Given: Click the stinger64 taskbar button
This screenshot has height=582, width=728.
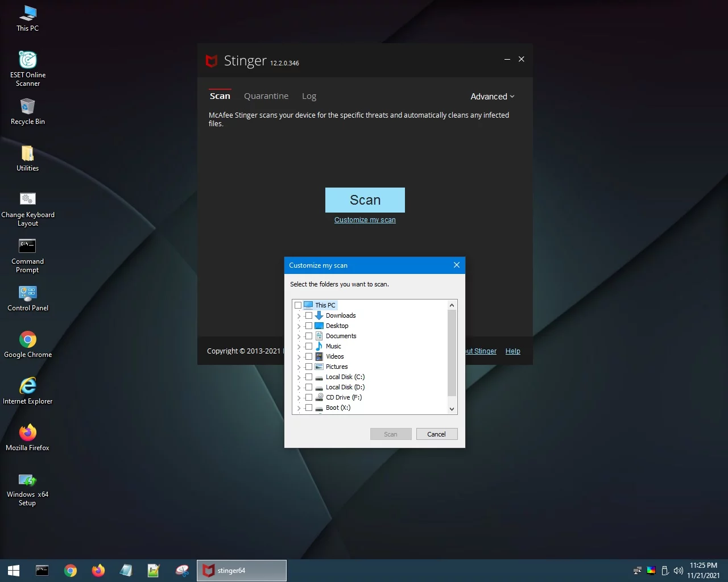Looking at the screenshot, I should pos(242,571).
